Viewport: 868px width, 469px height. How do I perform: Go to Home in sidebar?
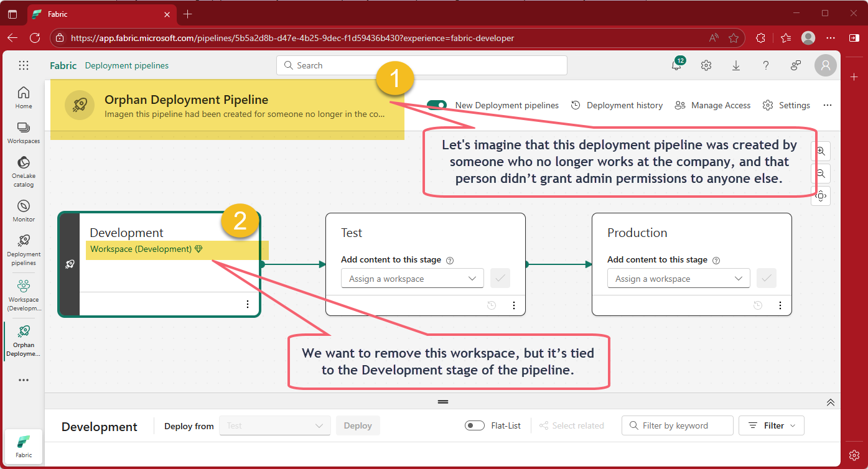[x=24, y=98]
